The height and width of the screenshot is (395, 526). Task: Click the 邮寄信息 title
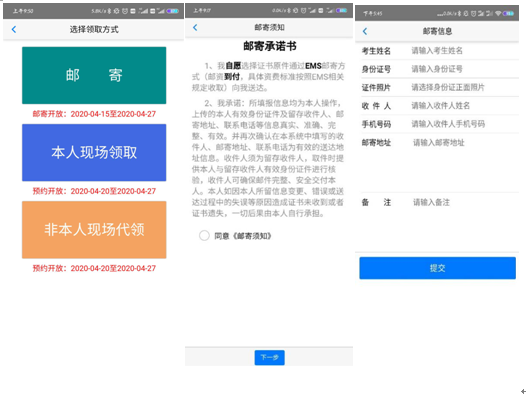(x=437, y=31)
